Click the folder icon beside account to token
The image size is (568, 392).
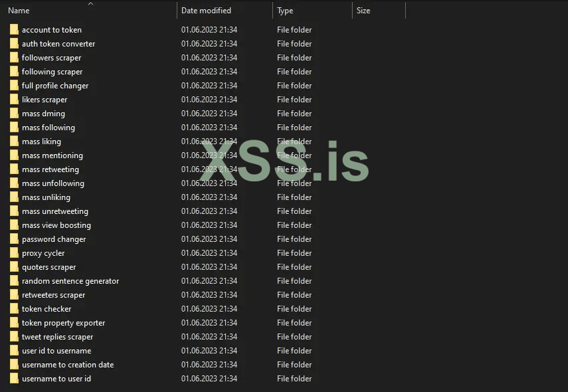pyautogui.click(x=14, y=30)
